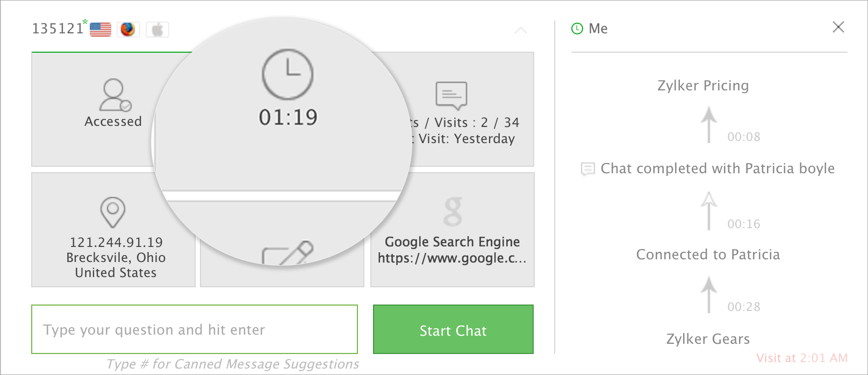Image resolution: width=868 pixels, height=375 pixels.
Task: Select the Connected to Patricia event
Action: coord(708,254)
